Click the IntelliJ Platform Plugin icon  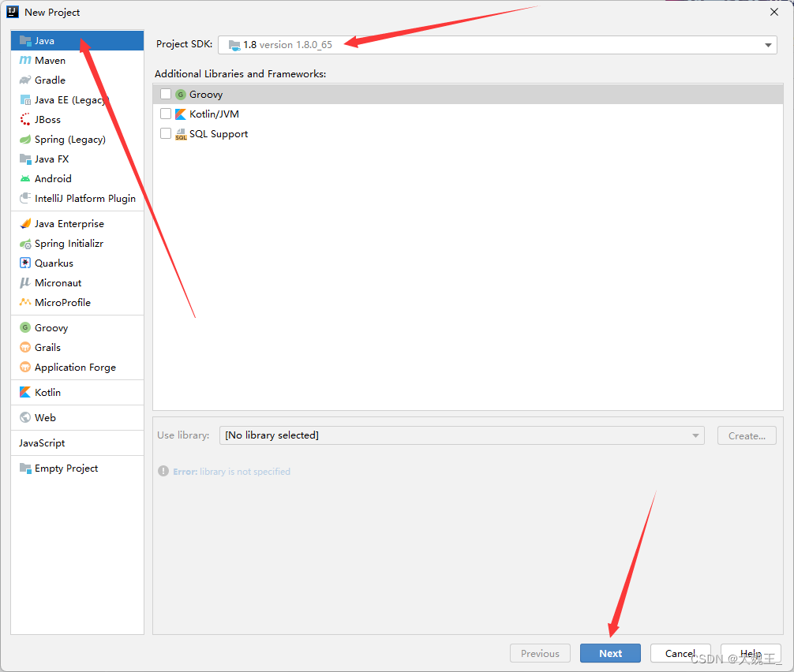(25, 198)
